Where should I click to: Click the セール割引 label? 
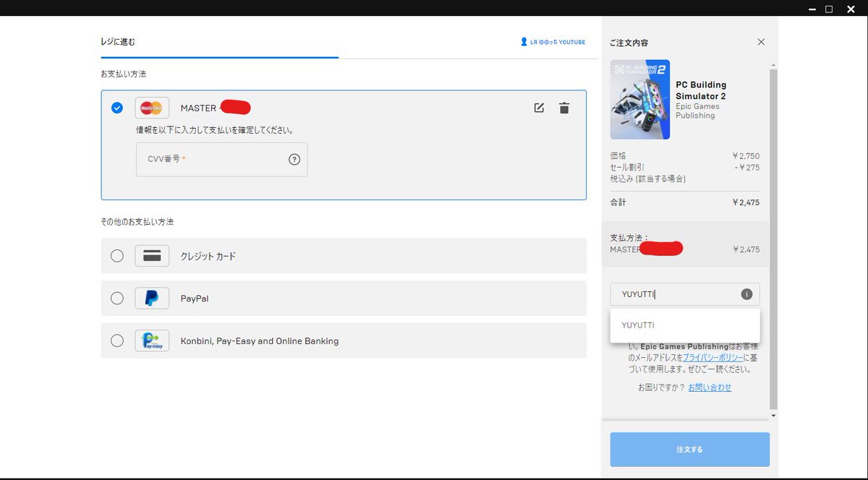(627, 167)
